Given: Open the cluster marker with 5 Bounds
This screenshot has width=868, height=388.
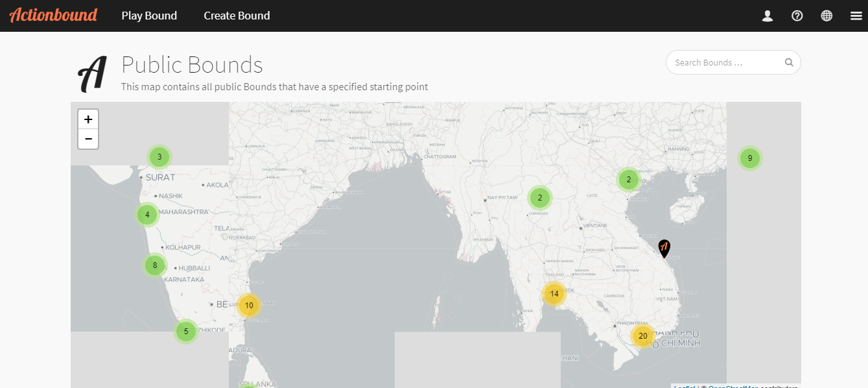Looking at the screenshot, I should (x=186, y=332).
